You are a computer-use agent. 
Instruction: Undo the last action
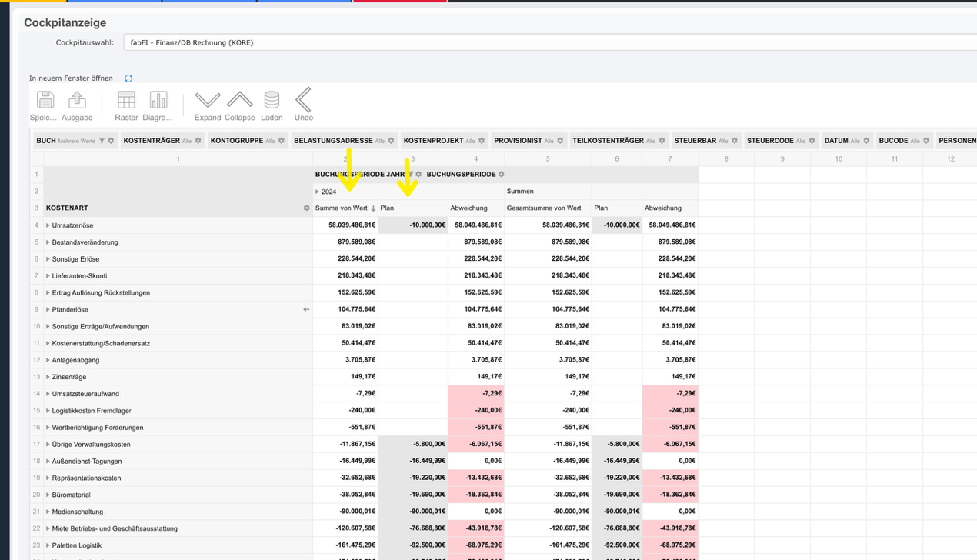point(303,101)
